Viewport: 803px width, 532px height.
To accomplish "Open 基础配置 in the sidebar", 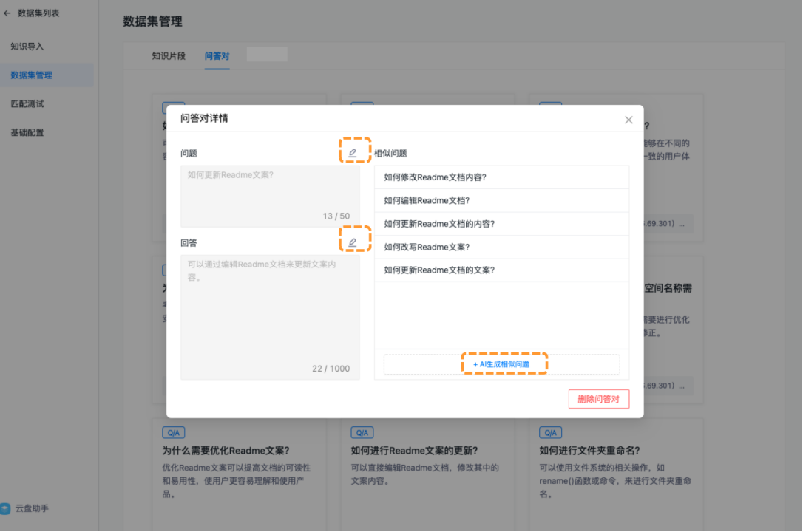I will pos(27,133).
